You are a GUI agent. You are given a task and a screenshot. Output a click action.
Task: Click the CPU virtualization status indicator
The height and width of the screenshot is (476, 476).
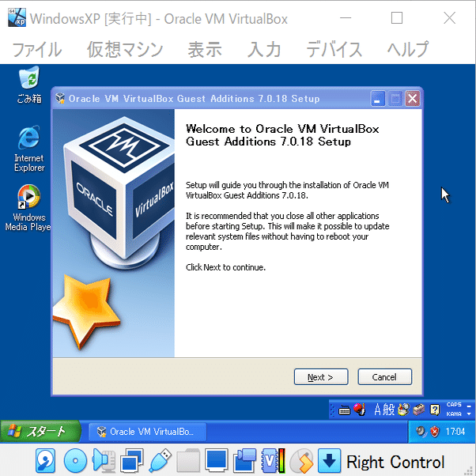click(x=273, y=461)
